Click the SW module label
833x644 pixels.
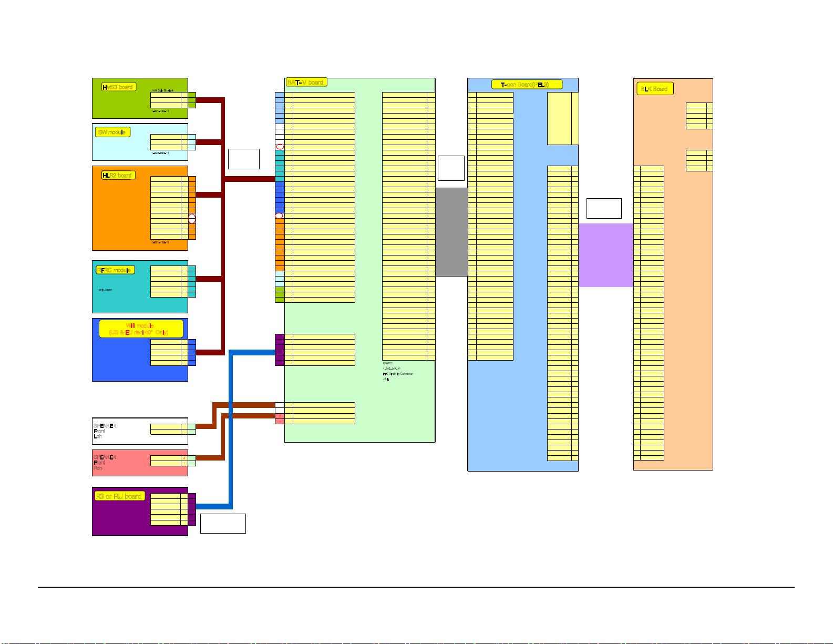(x=112, y=132)
